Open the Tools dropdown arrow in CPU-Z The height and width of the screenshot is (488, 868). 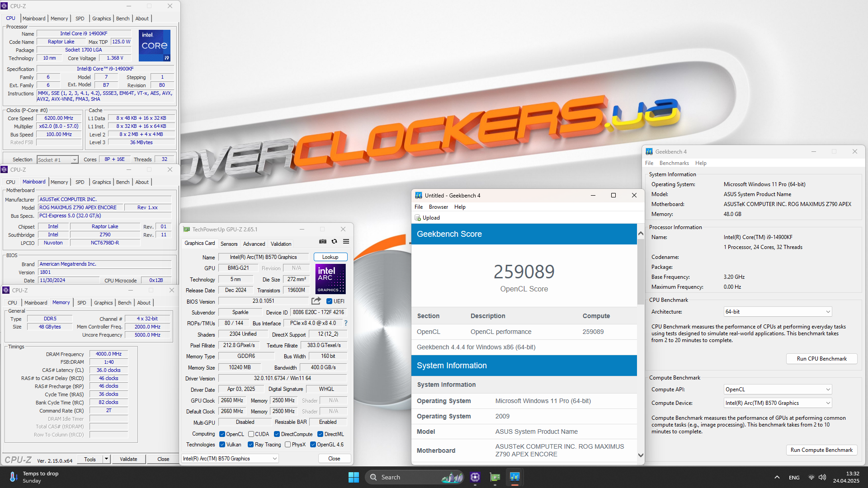[x=106, y=459]
